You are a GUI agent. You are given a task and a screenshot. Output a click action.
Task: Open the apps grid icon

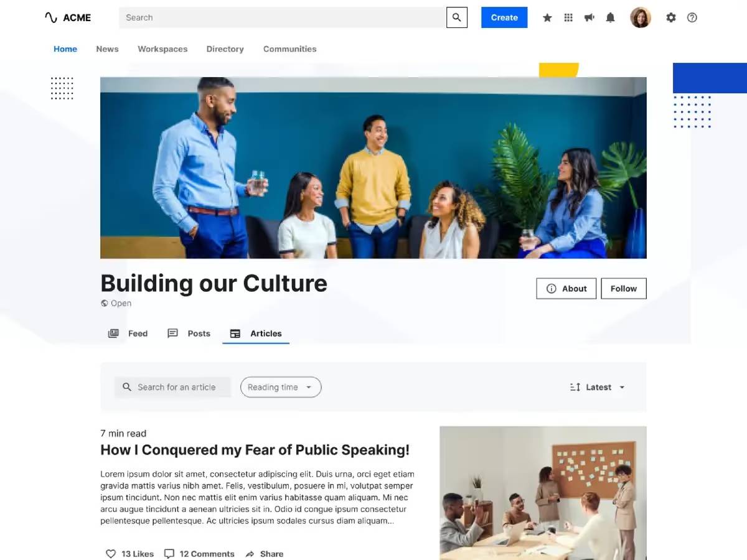point(568,17)
